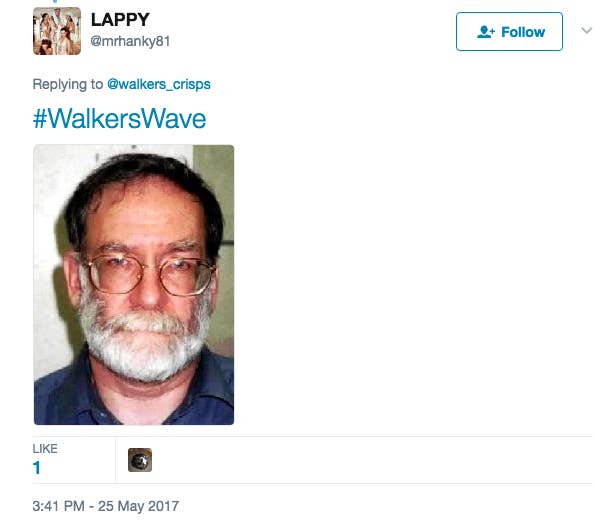Select the LIKE label above the count

(45, 448)
